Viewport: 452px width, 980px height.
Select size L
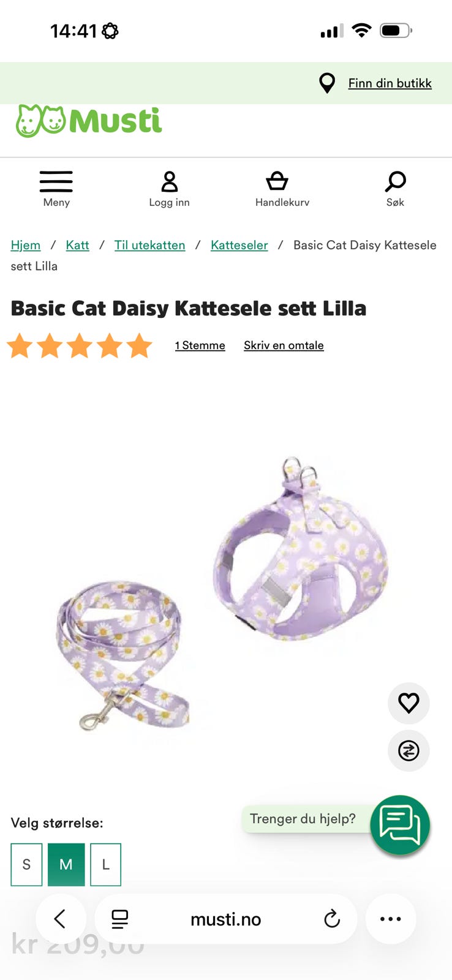click(x=105, y=864)
